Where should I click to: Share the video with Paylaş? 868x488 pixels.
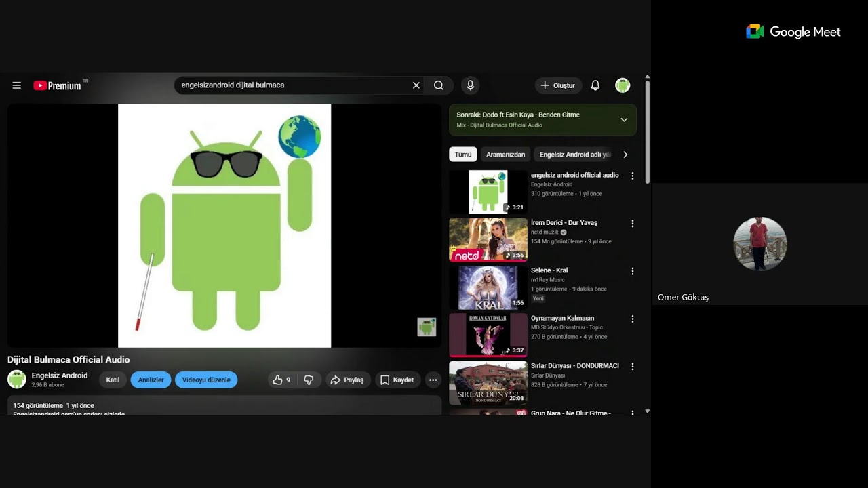(x=348, y=380)
